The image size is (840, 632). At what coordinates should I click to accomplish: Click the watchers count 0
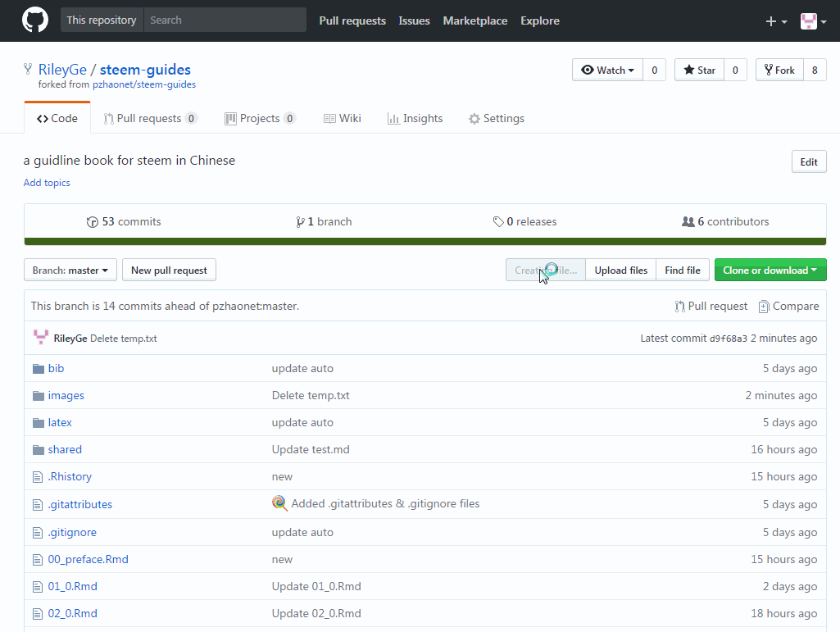point(654,70)
